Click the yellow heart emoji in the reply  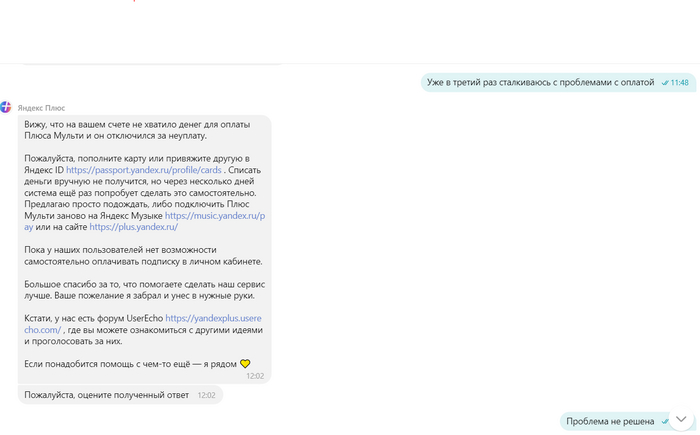point(245,364)
